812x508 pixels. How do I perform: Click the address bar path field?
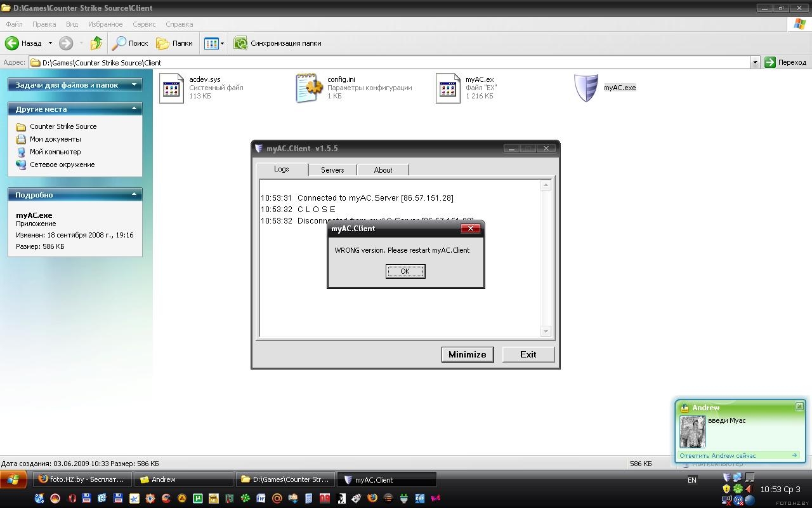coord(390,62)
